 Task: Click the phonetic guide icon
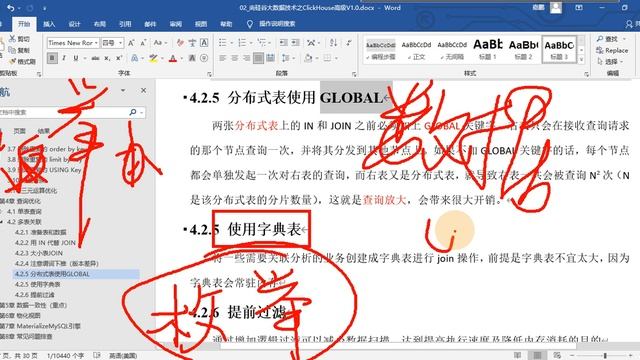tap(192, 43)
